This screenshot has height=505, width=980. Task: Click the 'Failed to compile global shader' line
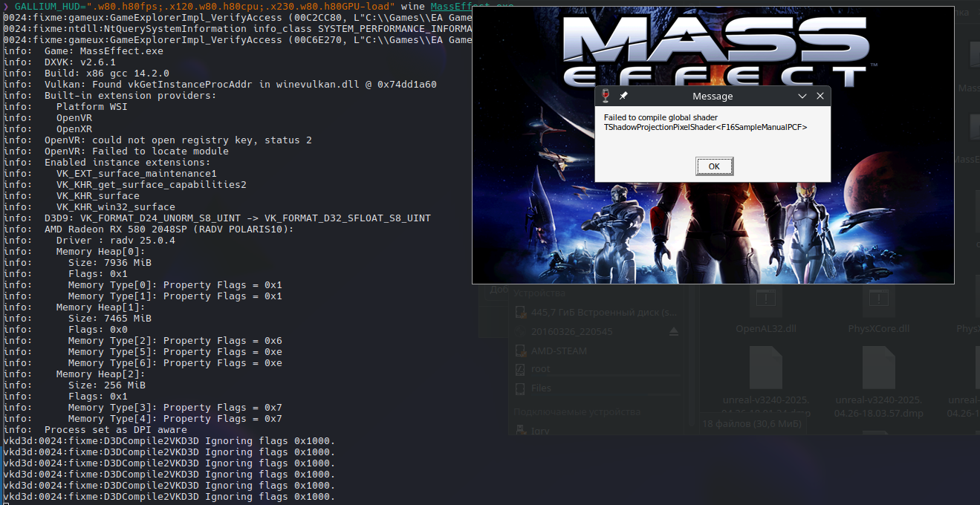[661, 117]
